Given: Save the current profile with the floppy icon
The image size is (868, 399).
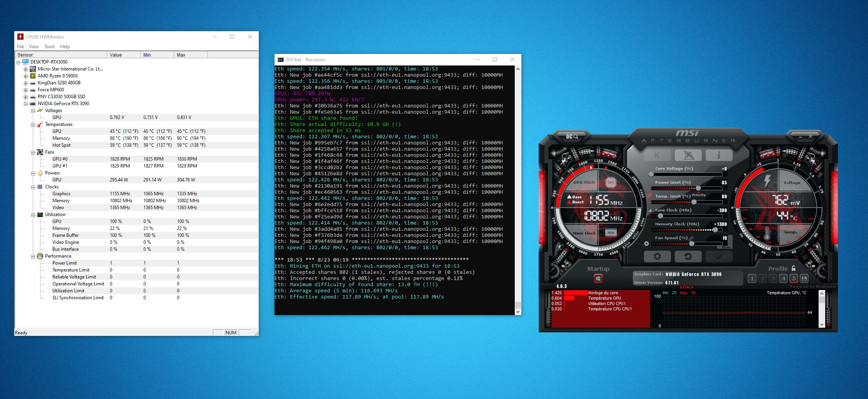Looking at the screenshot, I should tap(804, 278).
